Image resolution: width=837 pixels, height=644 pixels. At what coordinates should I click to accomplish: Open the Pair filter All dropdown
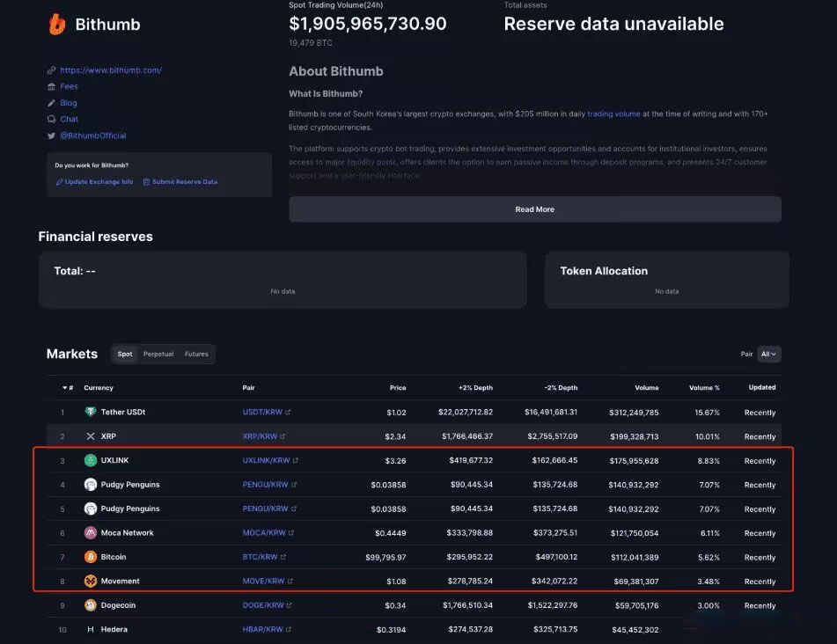[768, 355]
